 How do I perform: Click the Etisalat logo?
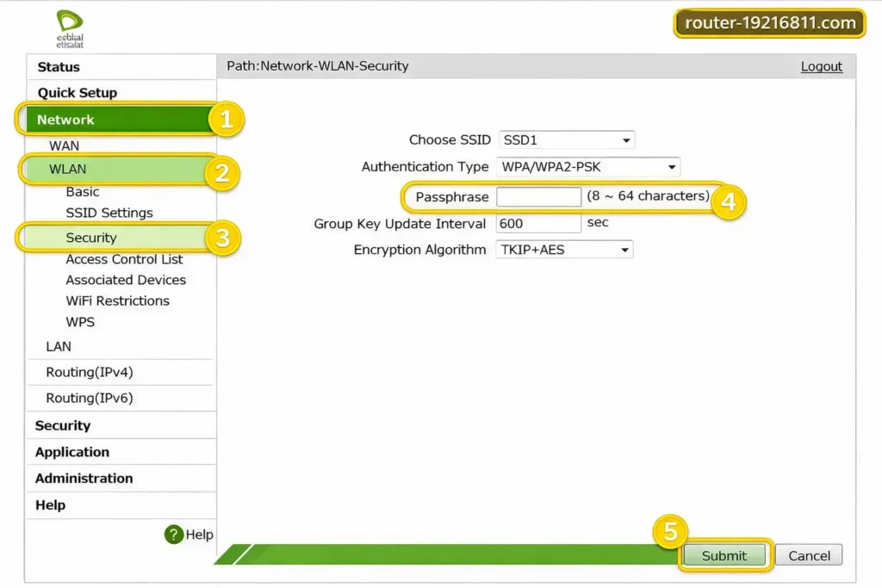(x=70, y=28)
